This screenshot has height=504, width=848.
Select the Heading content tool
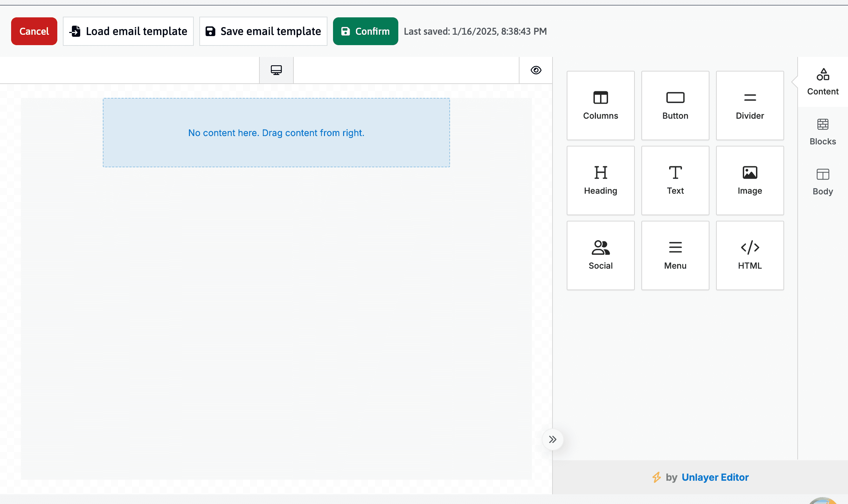[600, 180]
